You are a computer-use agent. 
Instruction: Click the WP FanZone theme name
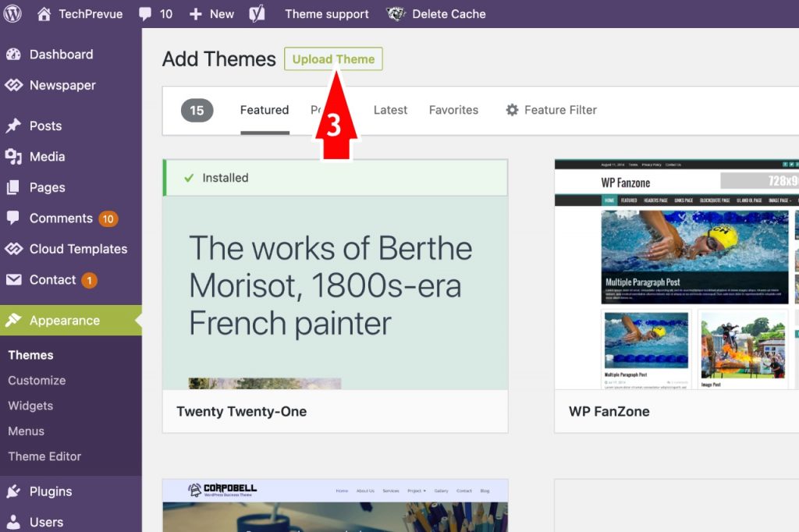click(x=609, y=412)
